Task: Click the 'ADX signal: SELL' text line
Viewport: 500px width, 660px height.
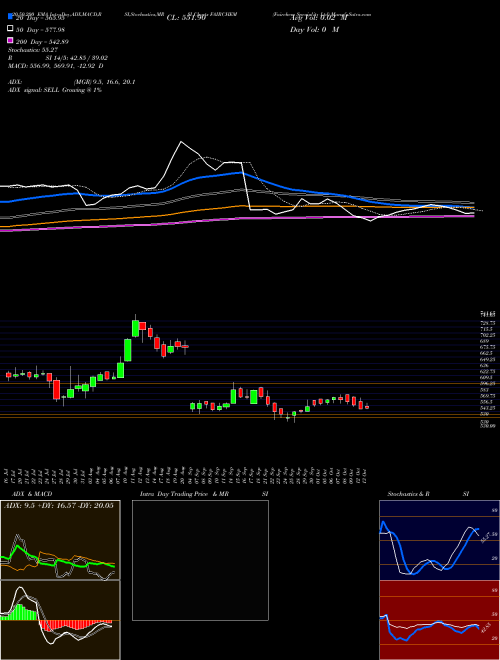Action: [55, 90]
